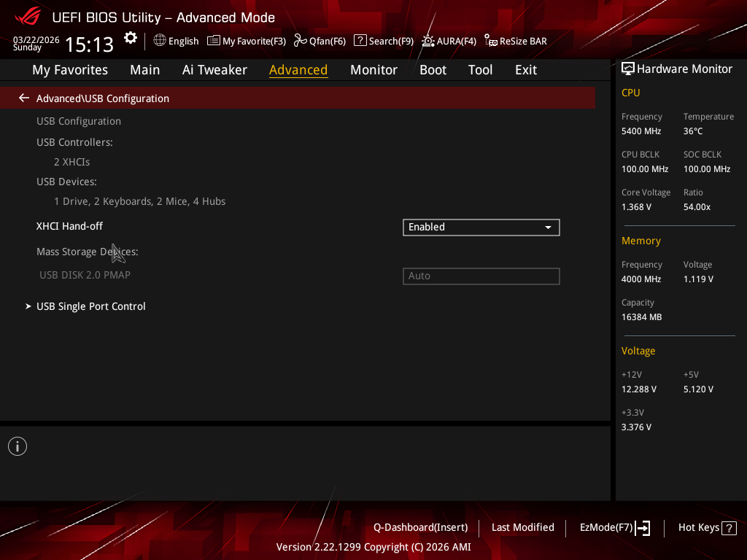Click the settings gear icon beside the clock

[x=131, y=38]
